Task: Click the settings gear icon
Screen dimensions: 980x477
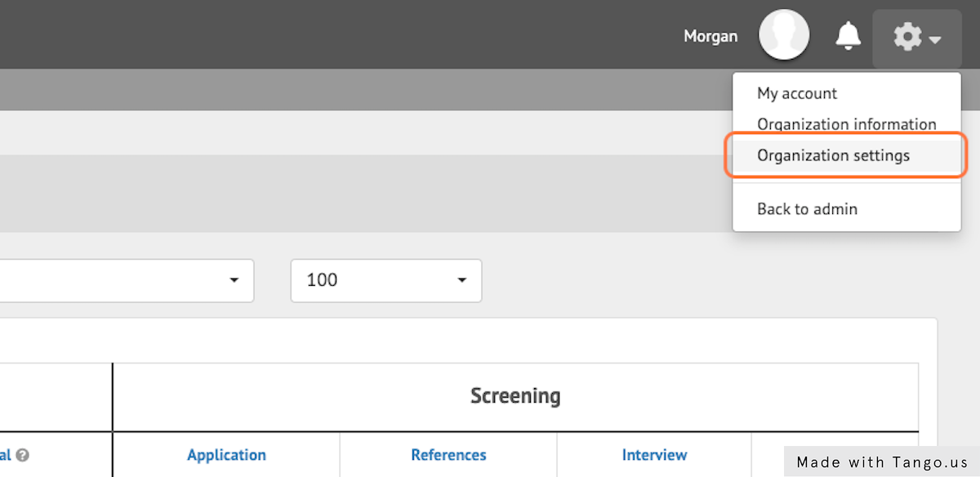Action: [x=906, y=36]
